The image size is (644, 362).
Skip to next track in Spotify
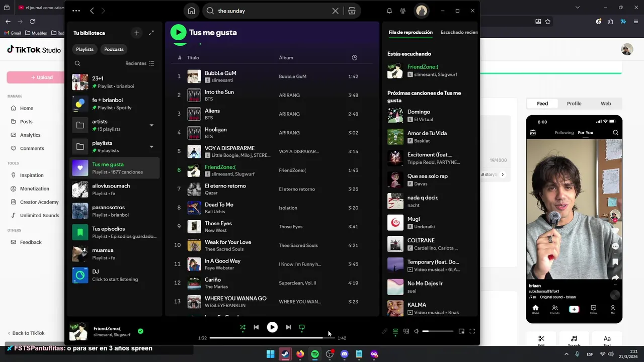288,327
